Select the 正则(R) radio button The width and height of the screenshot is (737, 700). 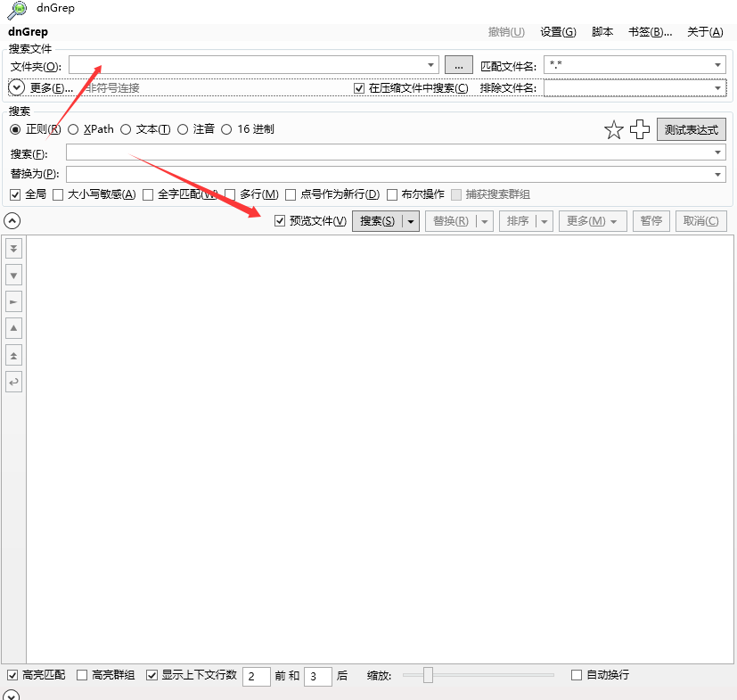(15, 129)
